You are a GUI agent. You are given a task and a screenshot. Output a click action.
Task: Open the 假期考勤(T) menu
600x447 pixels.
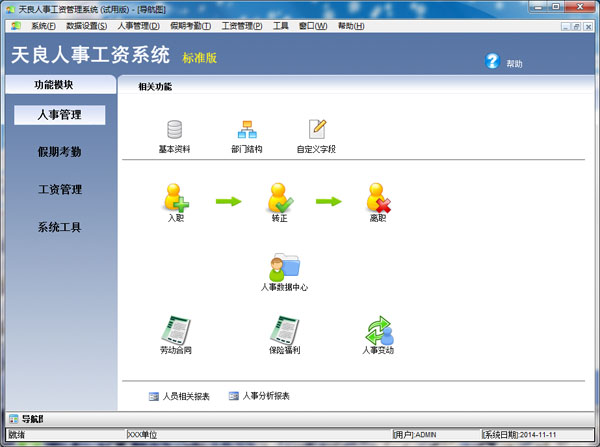click(x=190, y=26)
